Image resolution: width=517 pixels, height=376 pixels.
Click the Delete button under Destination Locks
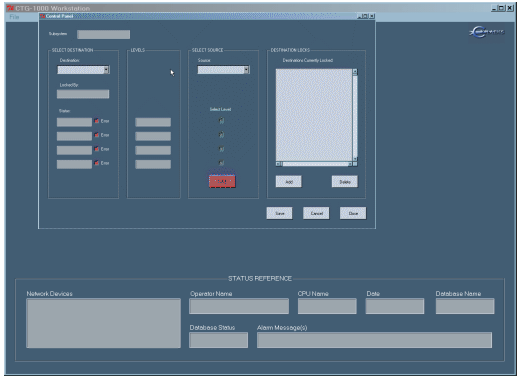[345, 182]
